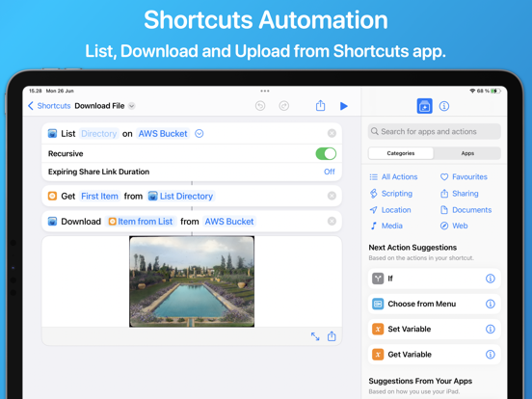Check the Wi-Fi status icon
The height and width of the screenshot is (399, 532).
472,91
